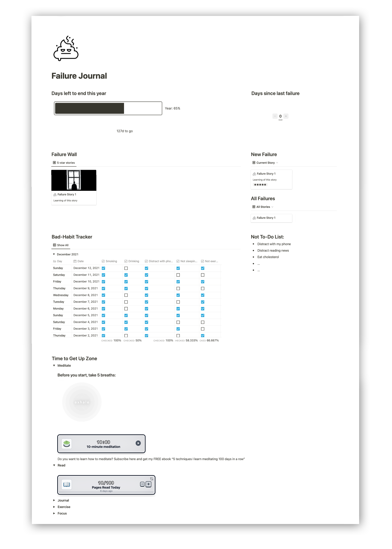Select the 5-star stories view tab
Viewport: 392px width, 549px height.
[64, 163]
